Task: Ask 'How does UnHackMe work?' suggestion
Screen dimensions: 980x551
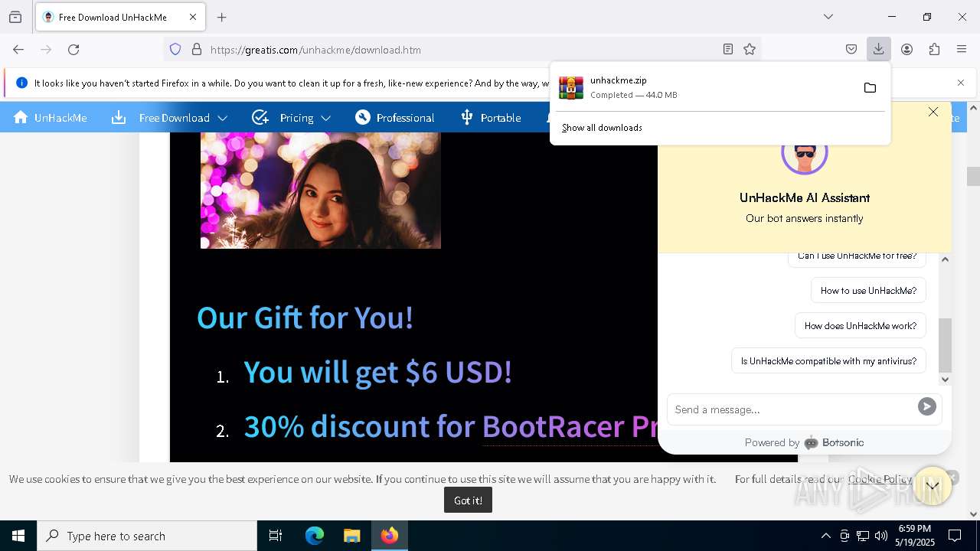Action: pos(861,326)
